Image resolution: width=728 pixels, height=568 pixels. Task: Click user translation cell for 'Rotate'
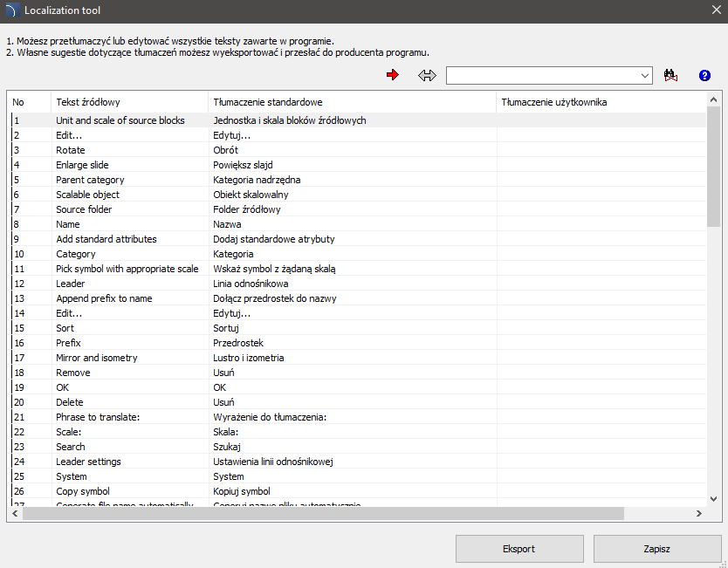coord(602,150)
